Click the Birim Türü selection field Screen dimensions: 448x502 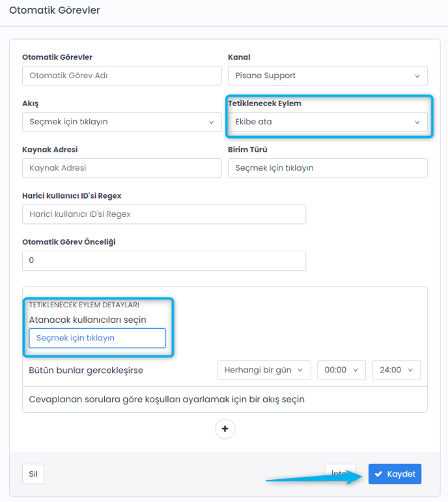(328, 168)
